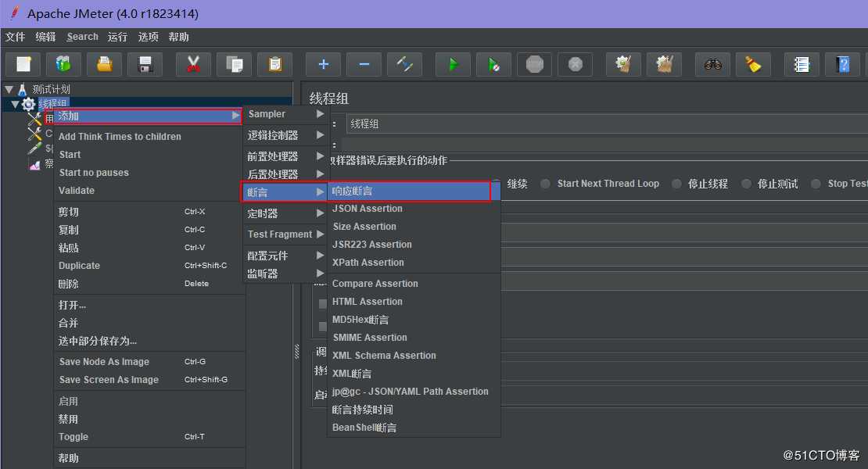868x469 pixels.
Task: Expand the 配置元件 submenu
Action: pos(285,256)
